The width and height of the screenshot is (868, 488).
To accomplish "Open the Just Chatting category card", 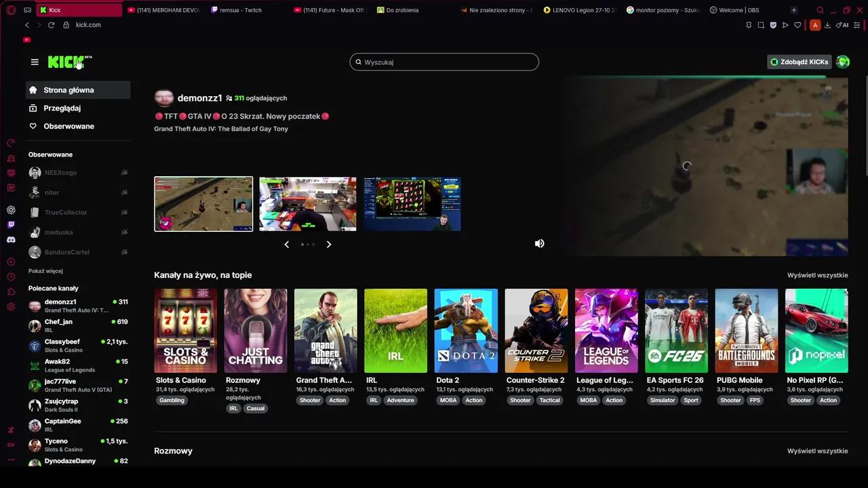I will [256, 331].
